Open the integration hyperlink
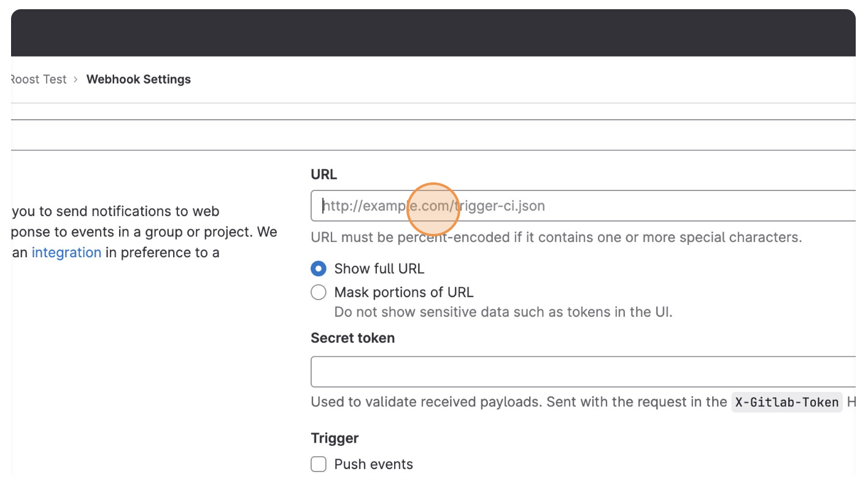Screen dimensions: 868x490 coord(66,252)
